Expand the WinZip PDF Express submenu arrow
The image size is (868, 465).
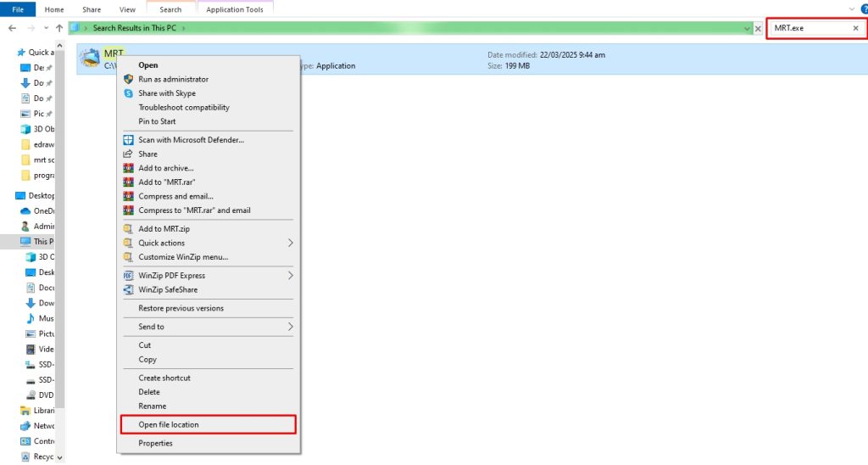click(290, 276)
